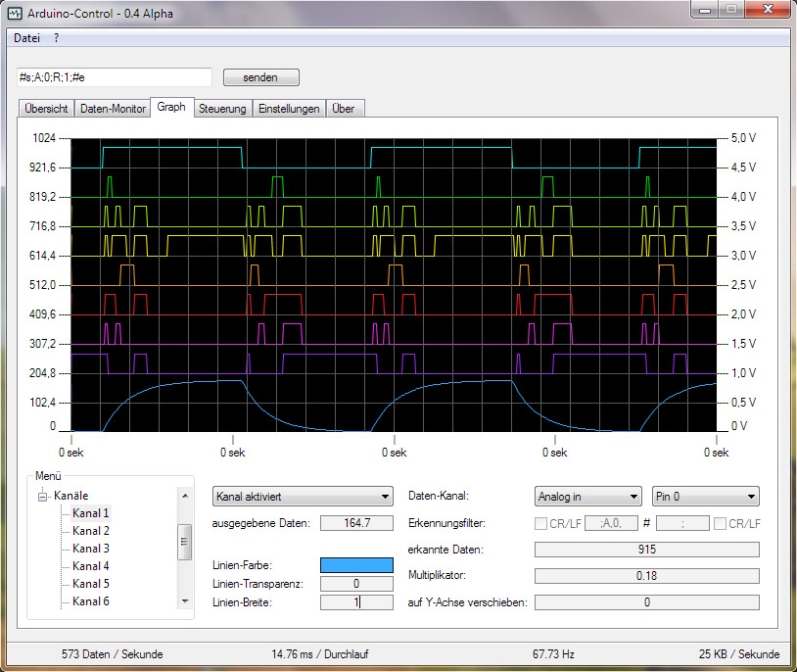Select Kanal 2 in the tree
Image resolution: width=797 pixels, height=672 pixels.
pyautogui.click(x=90, y=531)
